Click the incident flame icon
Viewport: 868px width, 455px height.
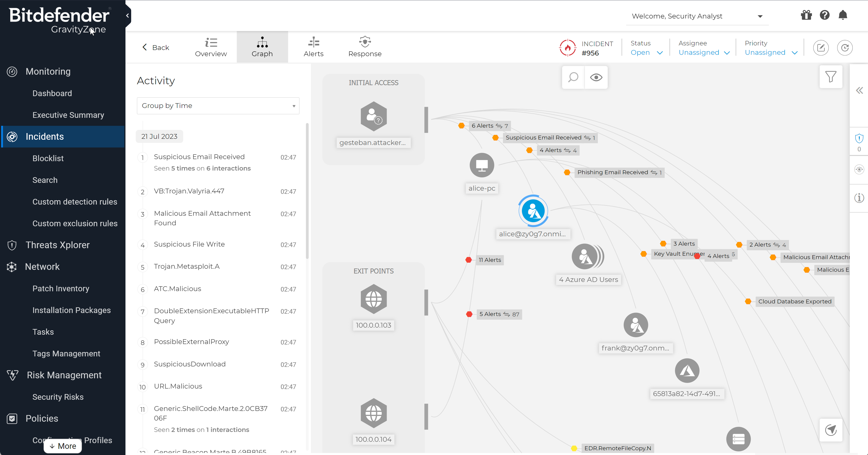pos(568,48)
